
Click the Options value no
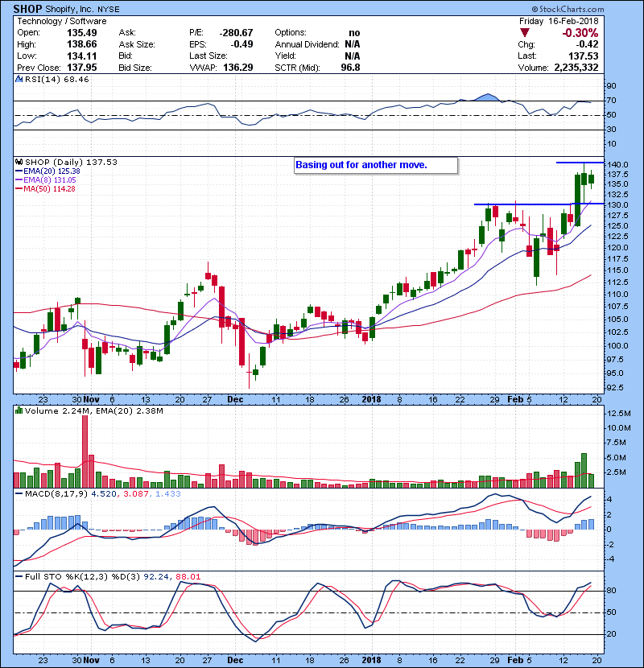click(354, 33)
